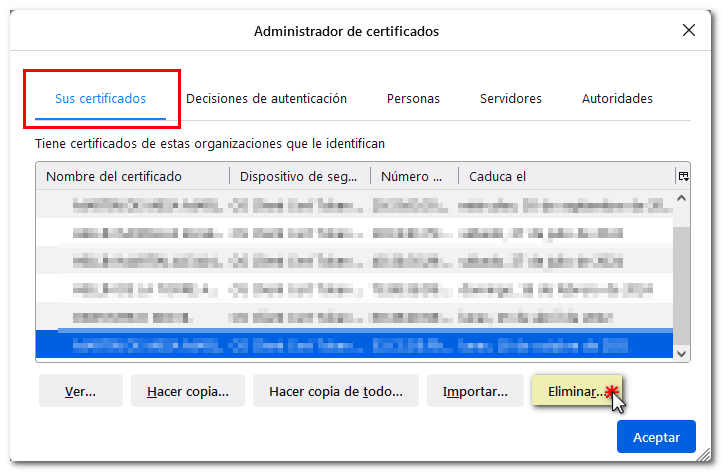
Task: Confirm with the Aceptar button
Action: click(655, 437)
